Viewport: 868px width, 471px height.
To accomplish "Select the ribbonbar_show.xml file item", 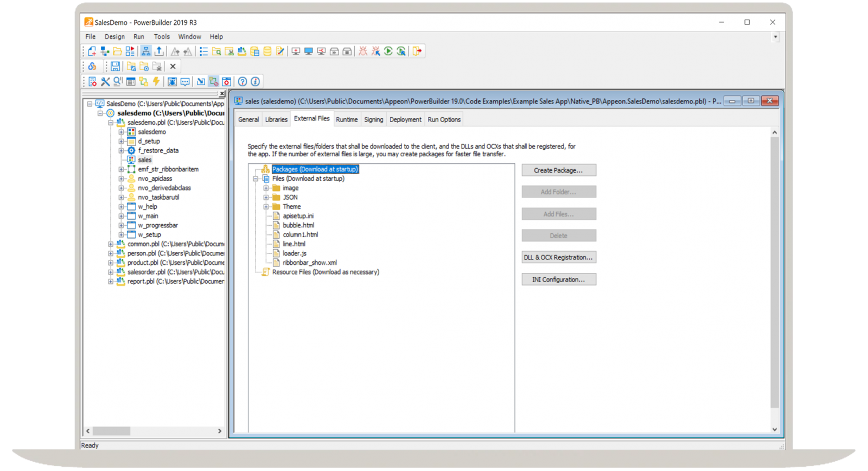I will pyautogui.click(x=309, y=263).
